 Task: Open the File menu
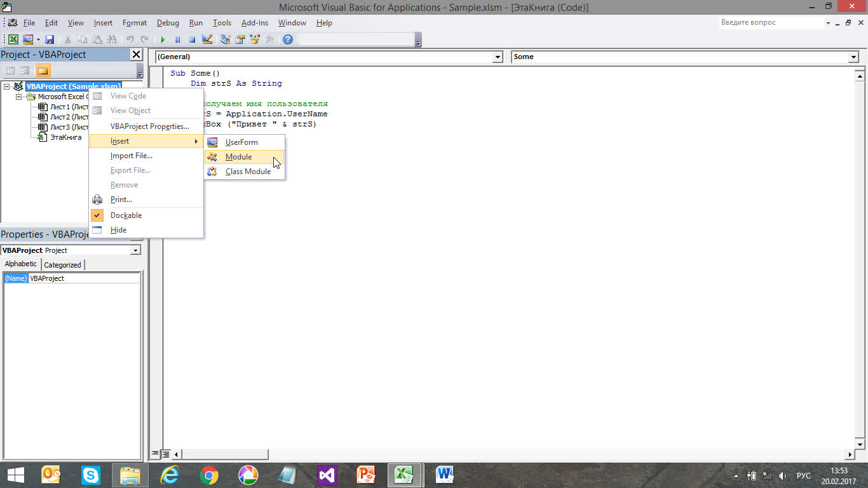pyautogui.click(x=29, y=23)
